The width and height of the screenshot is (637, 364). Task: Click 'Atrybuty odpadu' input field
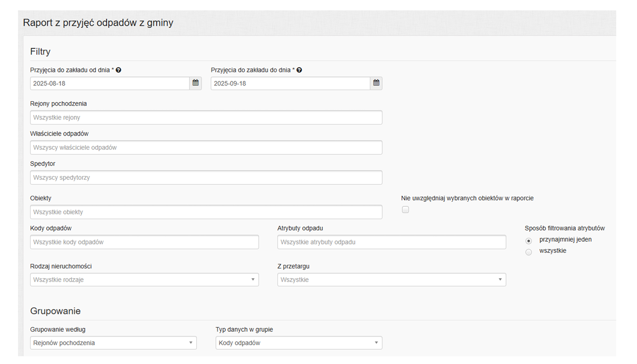pos(391,242)
